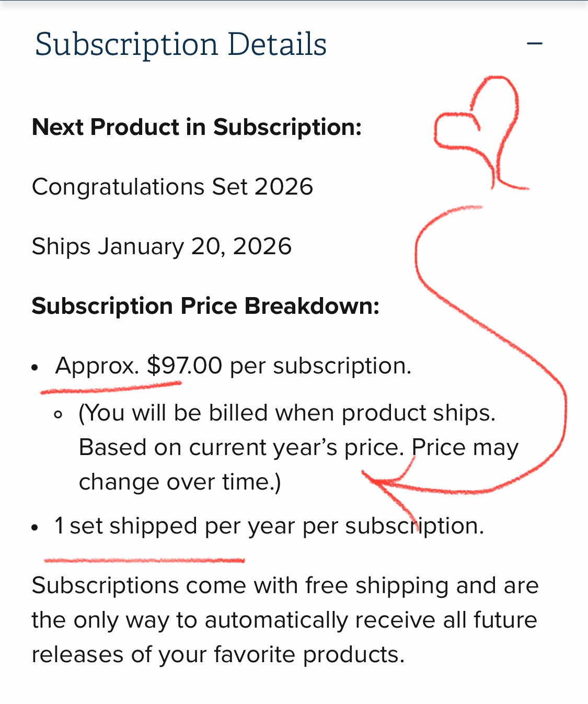This screenshot has height=704, width=588.
Task: Click the Subscription Price Breakdown heading
Action: tap(205, 306)
